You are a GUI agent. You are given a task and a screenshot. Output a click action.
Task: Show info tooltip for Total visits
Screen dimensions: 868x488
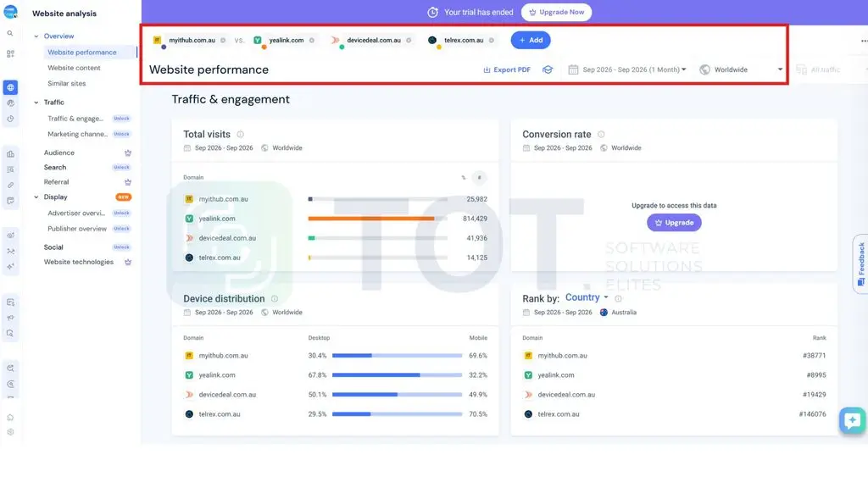(x=240, y=135)
